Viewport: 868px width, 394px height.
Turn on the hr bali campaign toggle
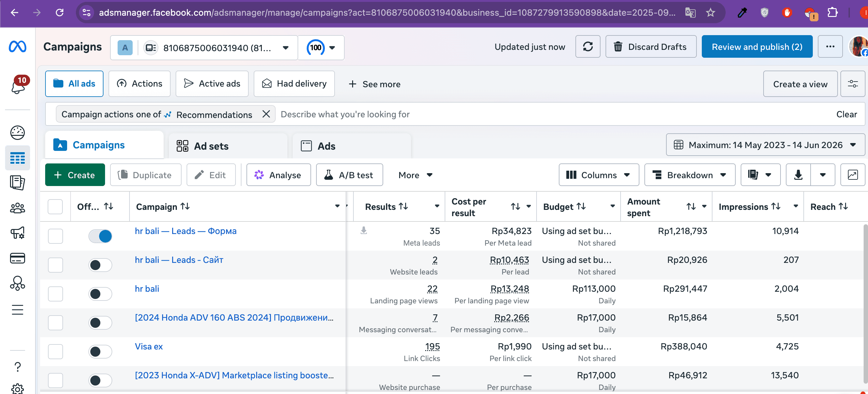coord(100,294)
